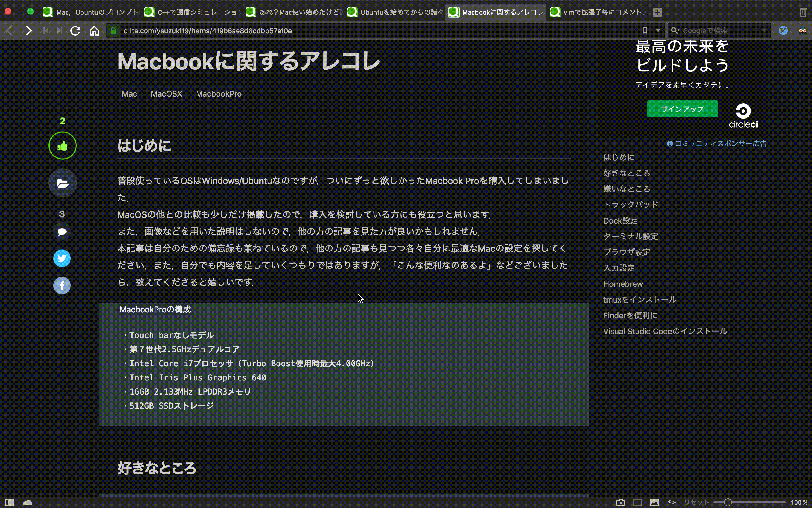812x508 pixels.
Task: Click the リセット zoom reset button
Action: [697, 502]
